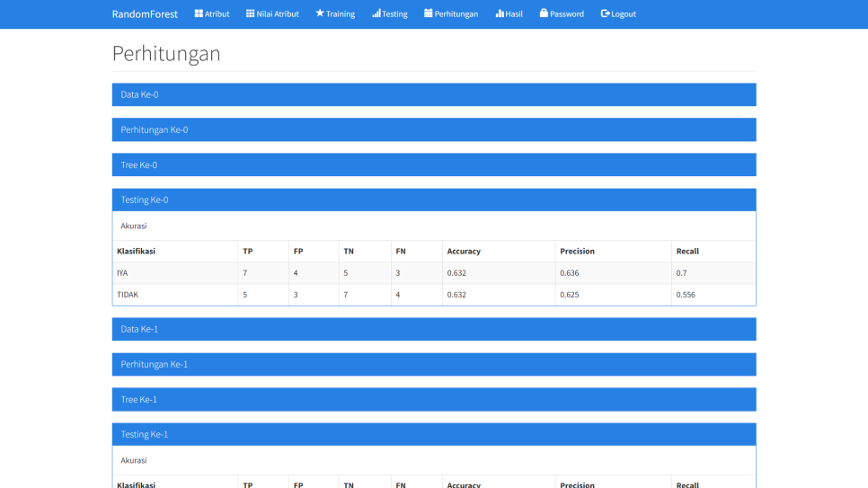Screen dimensions: 868x488
Task: Click the Logout arrow icon
Action: click(x=605, y=13)
